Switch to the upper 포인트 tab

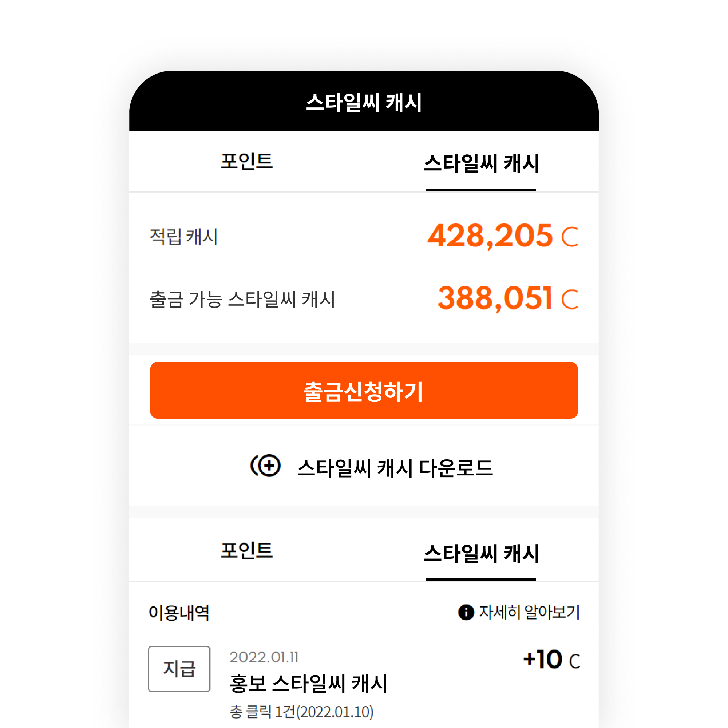coord(247,161)
